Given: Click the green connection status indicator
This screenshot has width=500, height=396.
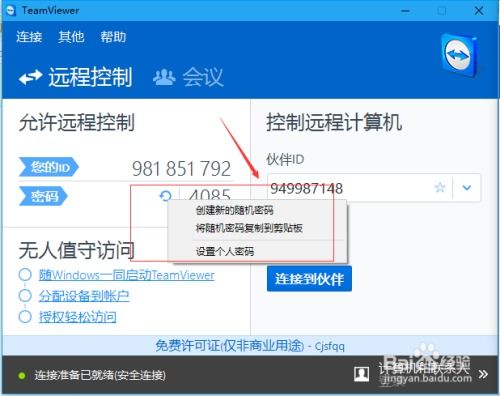Looking at the screenshot, I should pyautogui.click(x=22, y=376).
